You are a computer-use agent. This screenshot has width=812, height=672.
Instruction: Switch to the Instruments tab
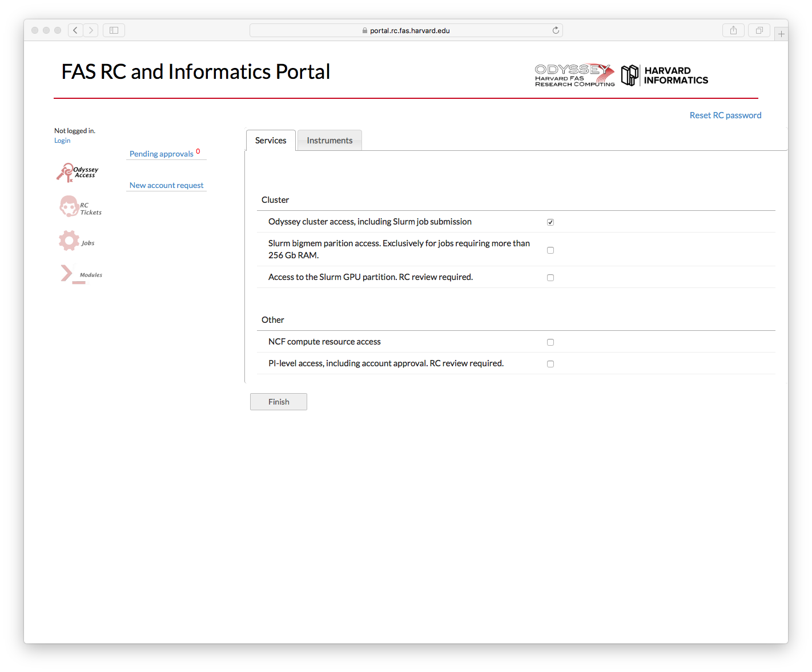tap(329, 141)
